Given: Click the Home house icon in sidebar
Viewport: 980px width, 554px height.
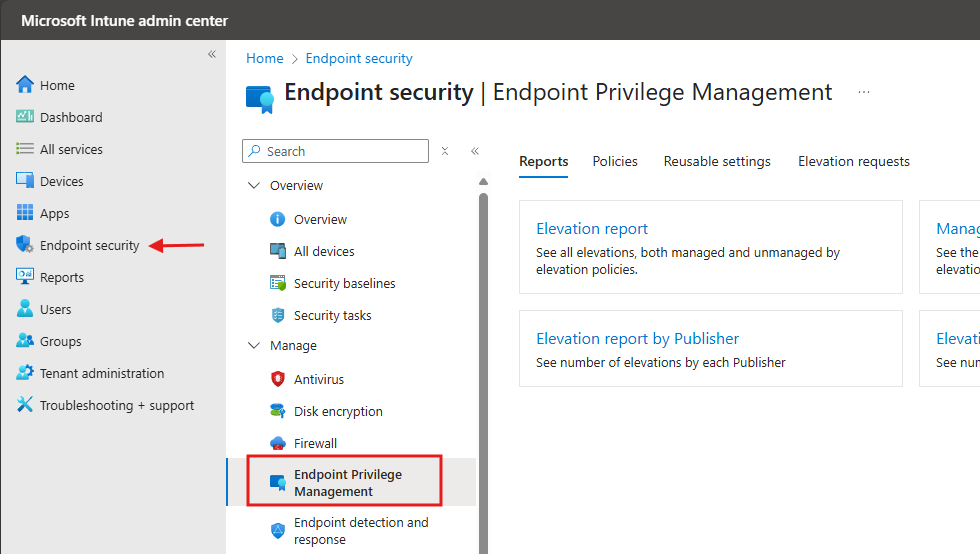Looking at the screenshot, I should [25, 84].
